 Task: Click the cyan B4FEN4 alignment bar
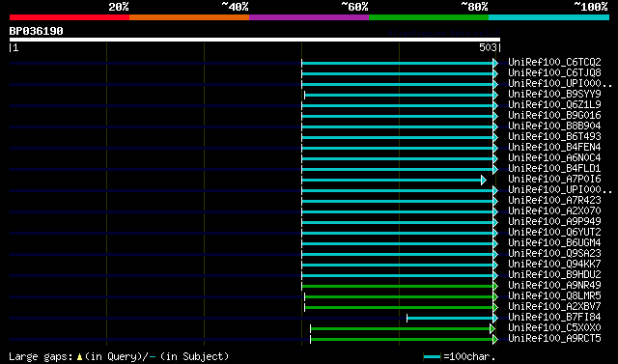tap(397, 148)
